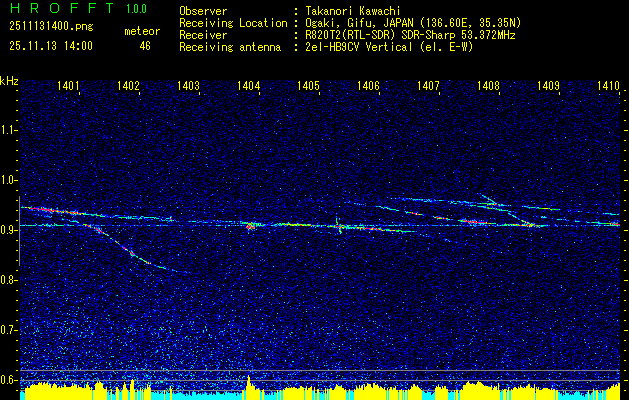
Task: Click the Receiving antenna field label
Action: click(x=230, y=47)
